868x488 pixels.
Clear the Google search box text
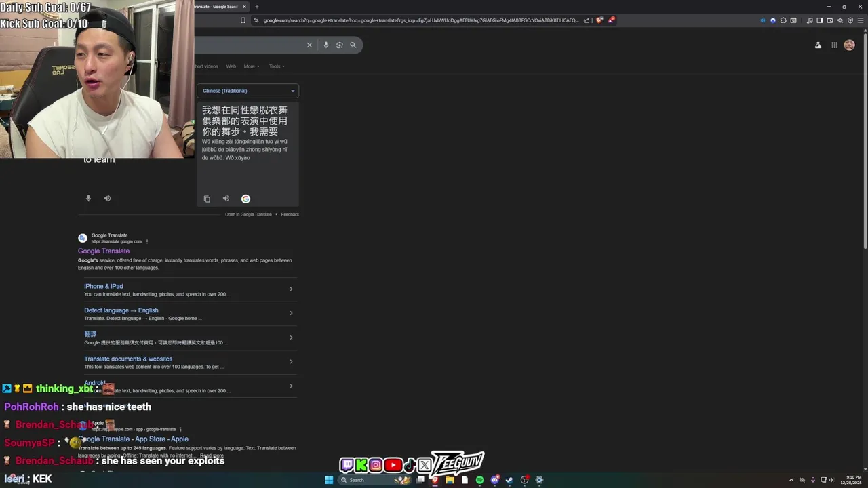tap(309, 45)
